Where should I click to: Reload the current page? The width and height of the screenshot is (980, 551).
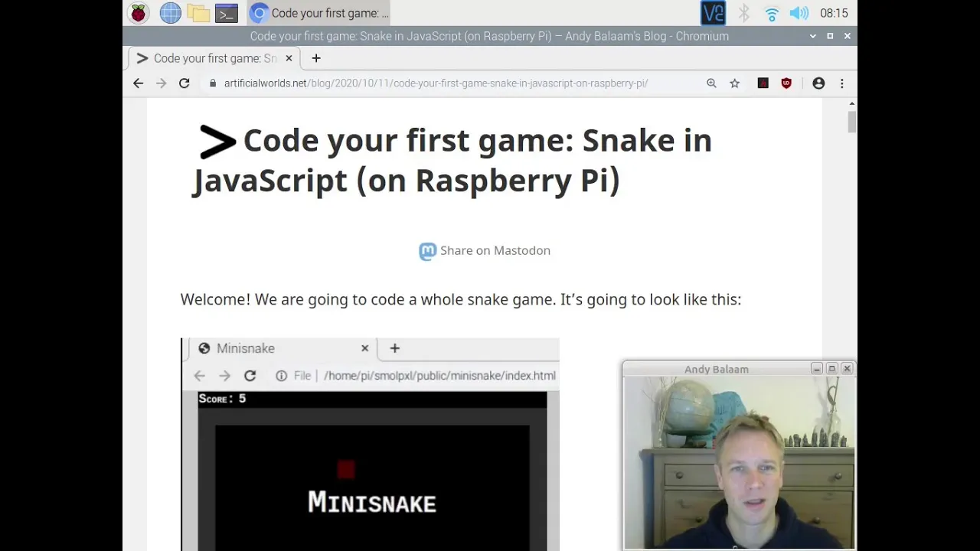click(x=184, y=83)
